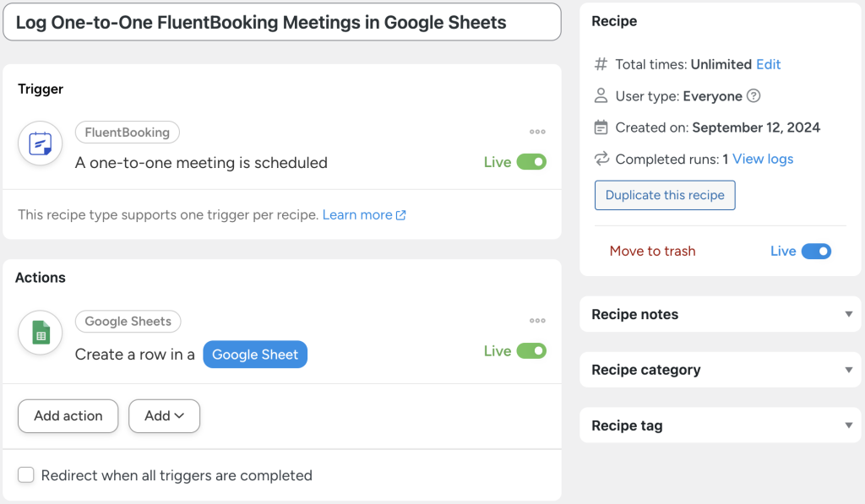Check Redirect when all triggers are completed
Image resolution: width=865 pixels, height=504 pixels.
(26, 475)
